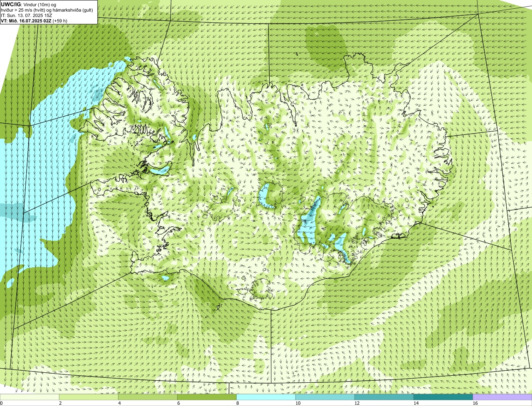Click the legend tick label '0'

1,403
